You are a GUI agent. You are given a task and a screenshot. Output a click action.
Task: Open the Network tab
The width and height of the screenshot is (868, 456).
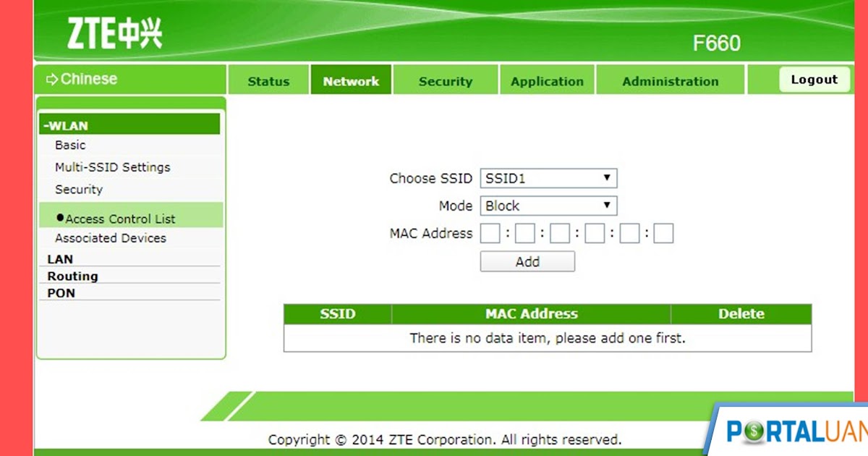[351, 81]
